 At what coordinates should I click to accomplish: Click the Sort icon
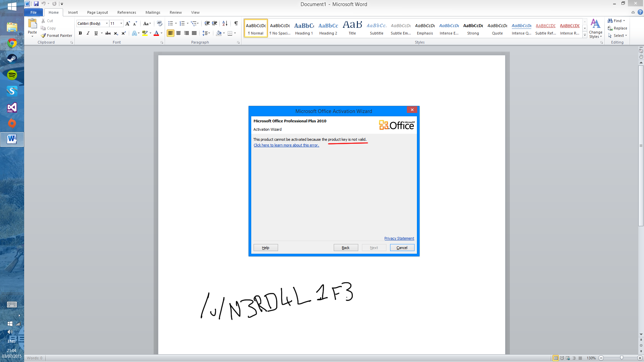click(225, 23)
